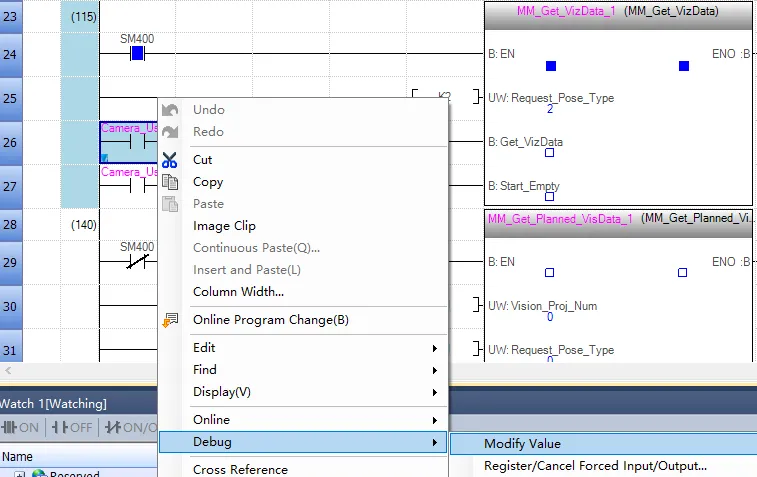Click the OFF button in Watch toolbar
757x477 pixels.
pyautogui.click(x=72, y=427)
